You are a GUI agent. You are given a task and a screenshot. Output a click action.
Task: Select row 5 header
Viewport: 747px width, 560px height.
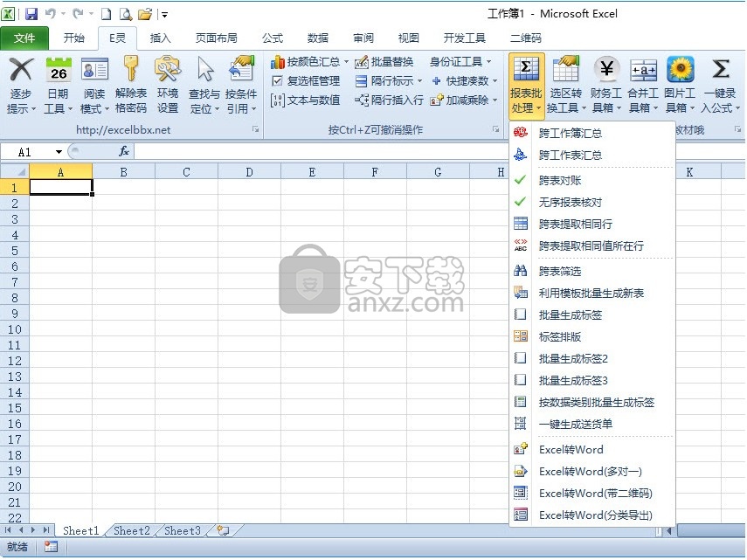(x=15, y=251)
